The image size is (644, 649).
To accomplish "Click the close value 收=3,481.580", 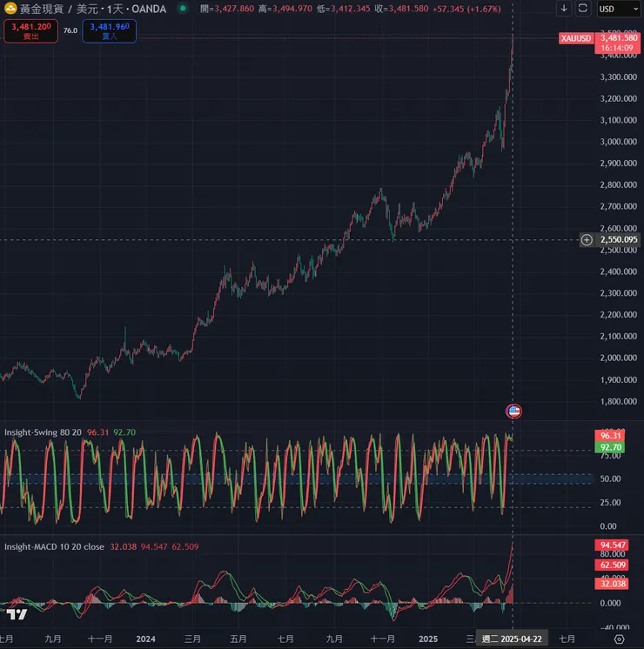I will click(401, 9).
